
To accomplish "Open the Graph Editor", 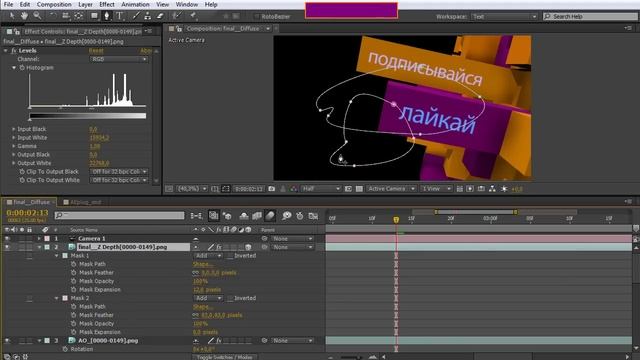I will pyautogui.click(x=313, y=216).
